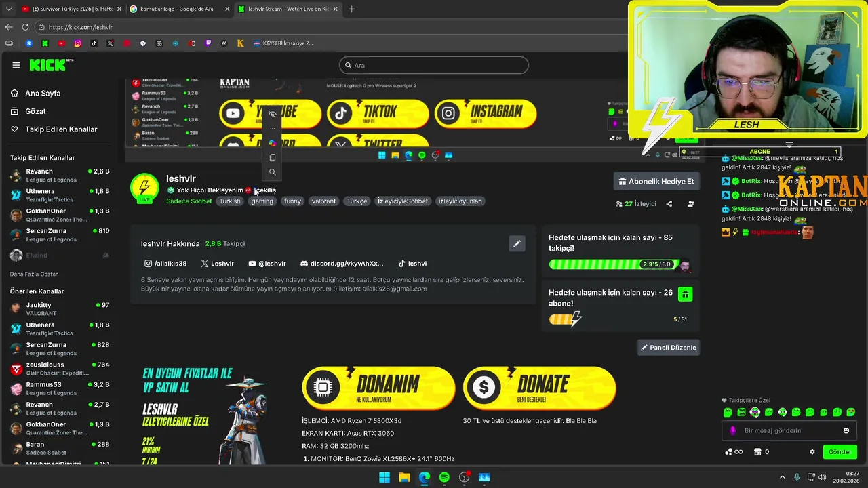Click the kick.com/leshvlr address bar
This screenshot has width=868, height=488.
click(x=332, y=27)
